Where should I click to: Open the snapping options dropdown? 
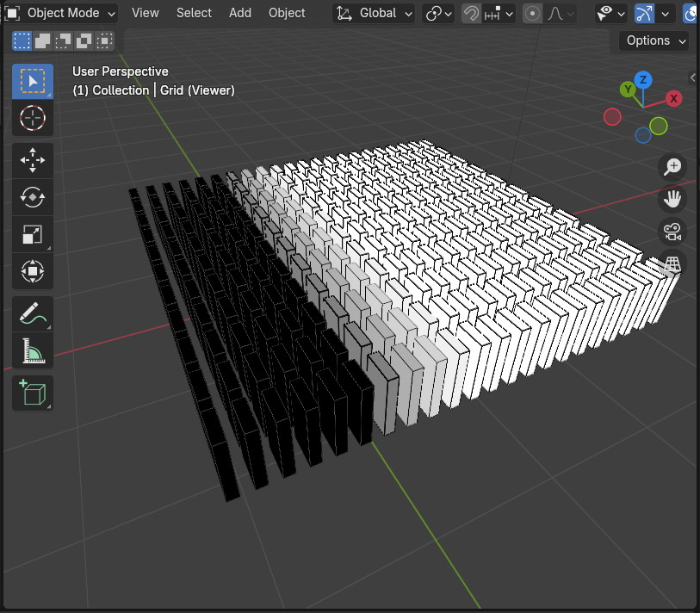[x=499, y=14]
